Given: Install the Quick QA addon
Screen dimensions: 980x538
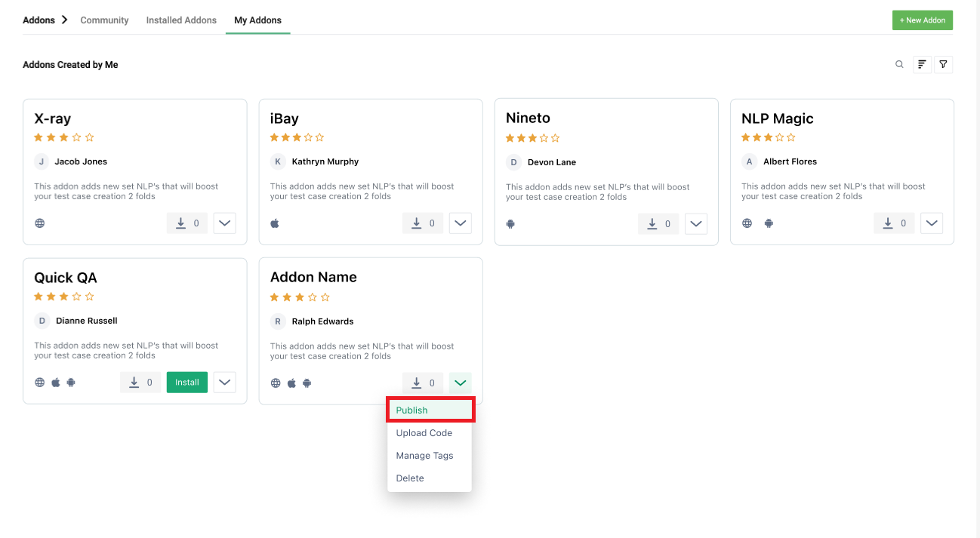Looking at the screenshot, I should (x=186, y=382).
